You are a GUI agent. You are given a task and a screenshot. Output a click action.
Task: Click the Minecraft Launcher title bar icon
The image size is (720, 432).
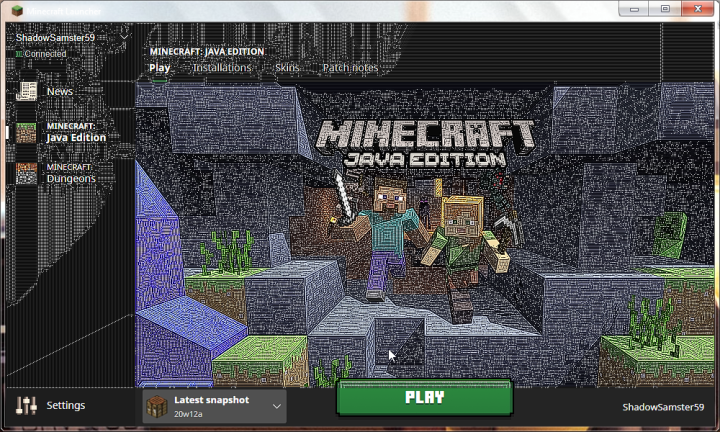pyautogui.click(x=17, y=11)
